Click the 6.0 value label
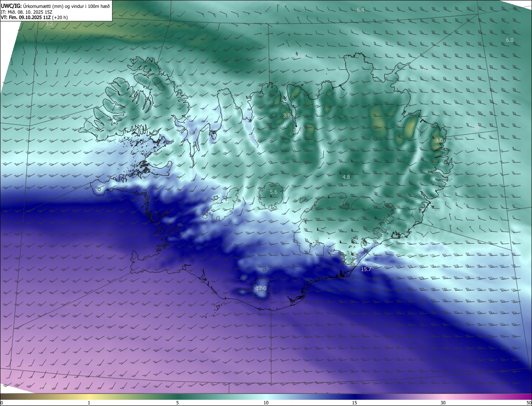This screenshot has height=406, width=532. pyautogui.click(x=510, y=40)
